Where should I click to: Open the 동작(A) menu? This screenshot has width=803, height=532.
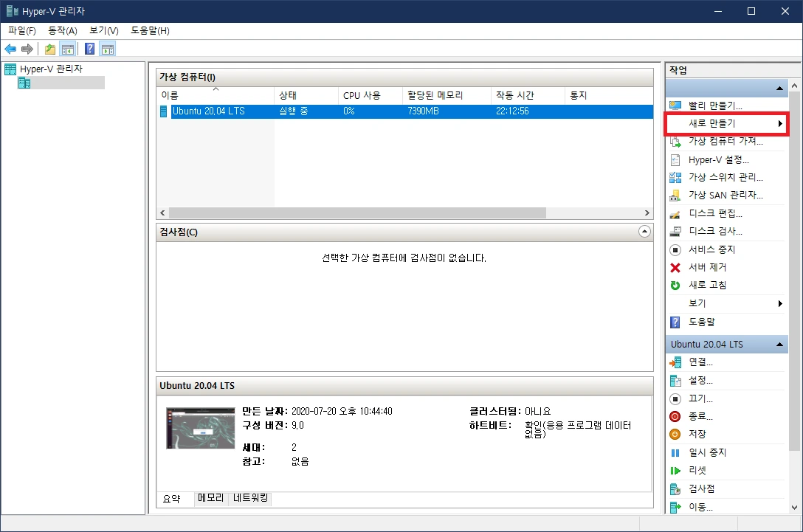click(x=63, y=31)
